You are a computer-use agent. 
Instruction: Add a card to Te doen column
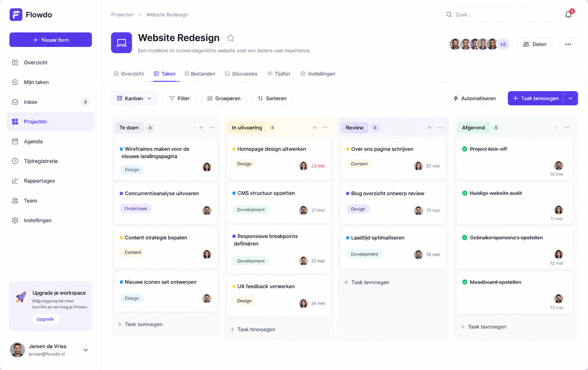pos(201,127)
